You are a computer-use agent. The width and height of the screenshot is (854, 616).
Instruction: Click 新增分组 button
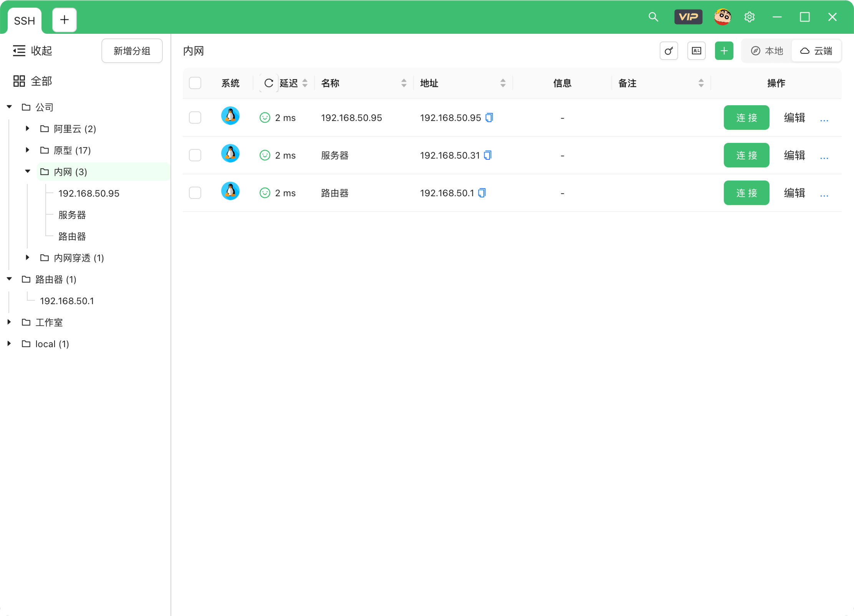tap(132, 51)
